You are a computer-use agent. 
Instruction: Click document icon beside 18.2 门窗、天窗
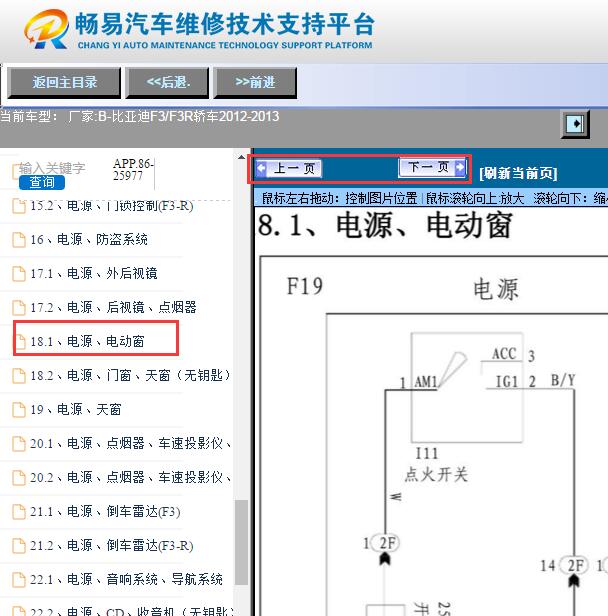[19, 376]
